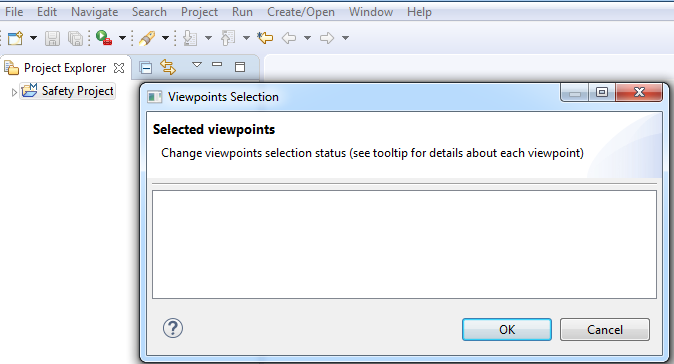Click the New wizard toolbar icon
Viewport: 674px width, 364px height.
(x=15, y=38)
